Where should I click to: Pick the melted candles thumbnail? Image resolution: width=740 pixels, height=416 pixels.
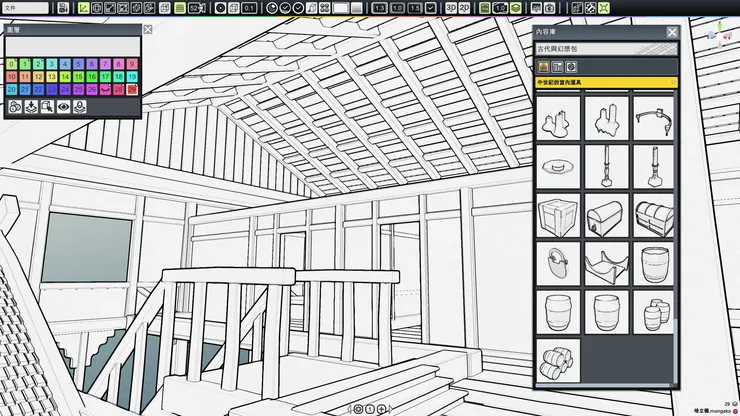tap(558, 119)
